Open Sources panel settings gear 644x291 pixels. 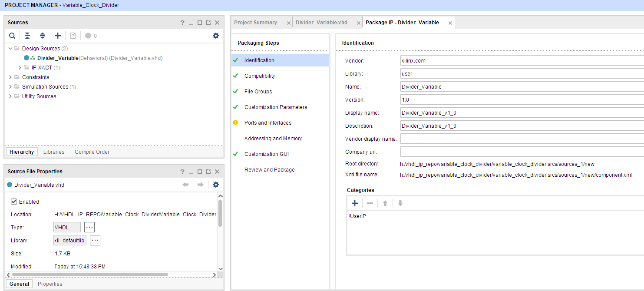pyautogui.click(x=216, y=36)
